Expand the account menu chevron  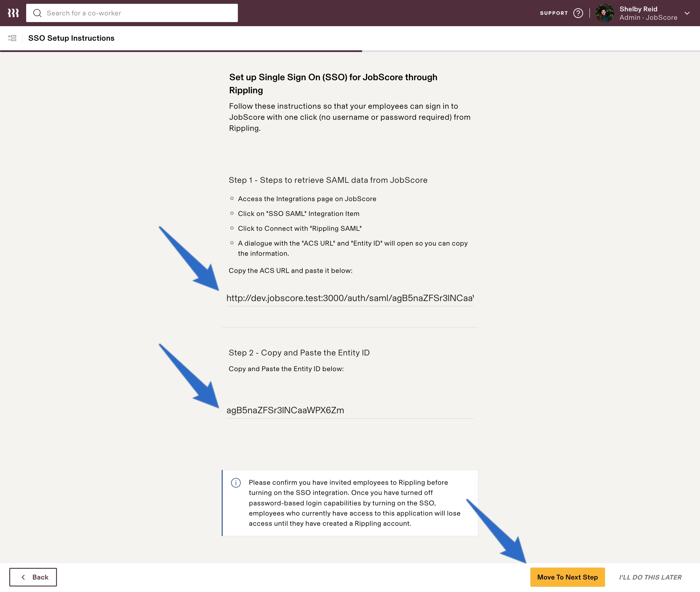point(687,13)
